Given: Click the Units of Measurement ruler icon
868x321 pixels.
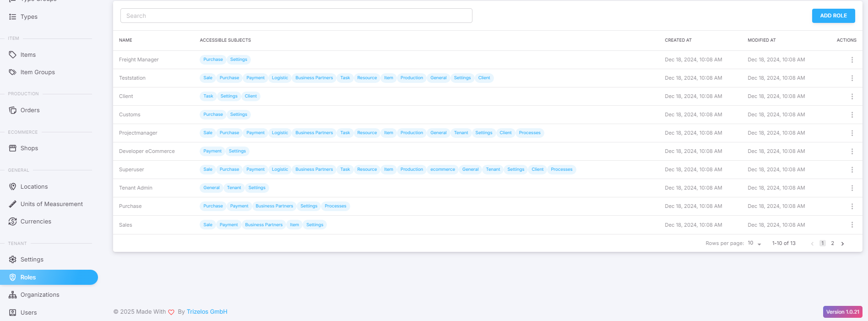Looking at the screenshot, I should 12,204.
